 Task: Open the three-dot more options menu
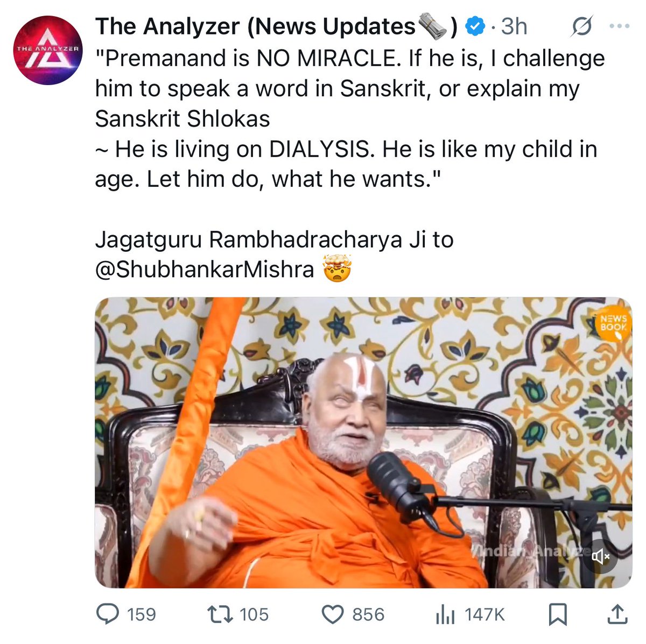[619, 26]
